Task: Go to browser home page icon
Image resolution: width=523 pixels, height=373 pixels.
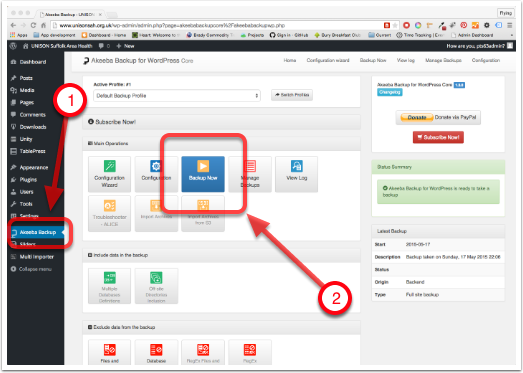Action: [43, 25]
